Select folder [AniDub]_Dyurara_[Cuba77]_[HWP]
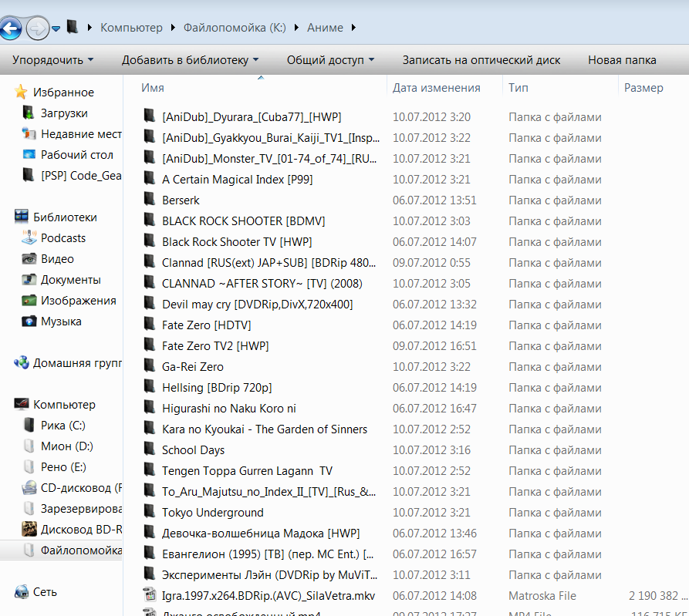 click(x=252, y=116)
